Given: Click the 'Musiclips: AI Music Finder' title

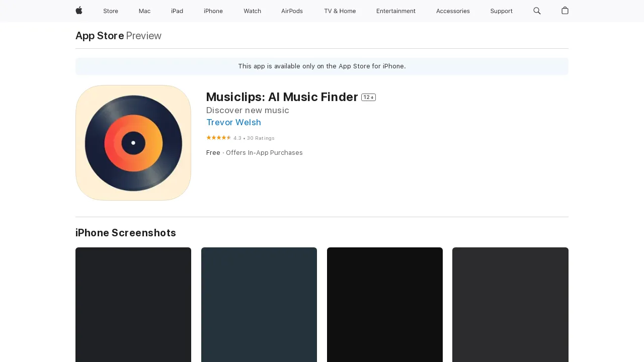Looking at the screenshot, I should (x=282, y=97).
